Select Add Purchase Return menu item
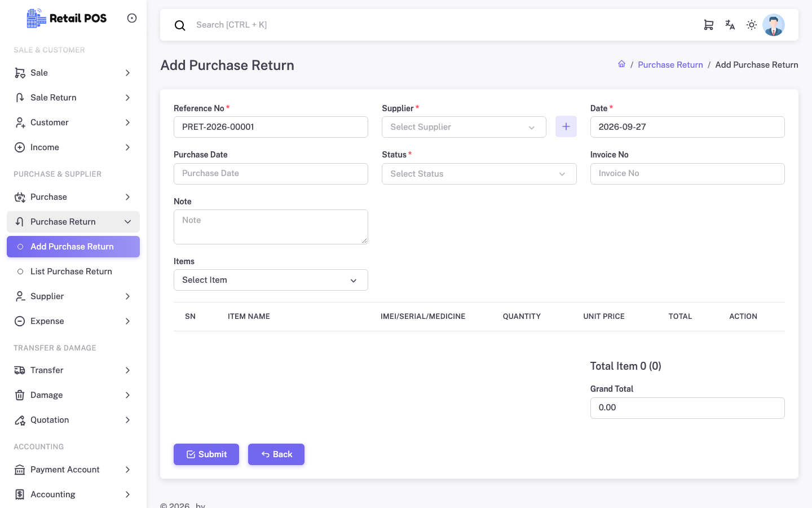The height and width of the screenshot is (508, 812). 73,247
